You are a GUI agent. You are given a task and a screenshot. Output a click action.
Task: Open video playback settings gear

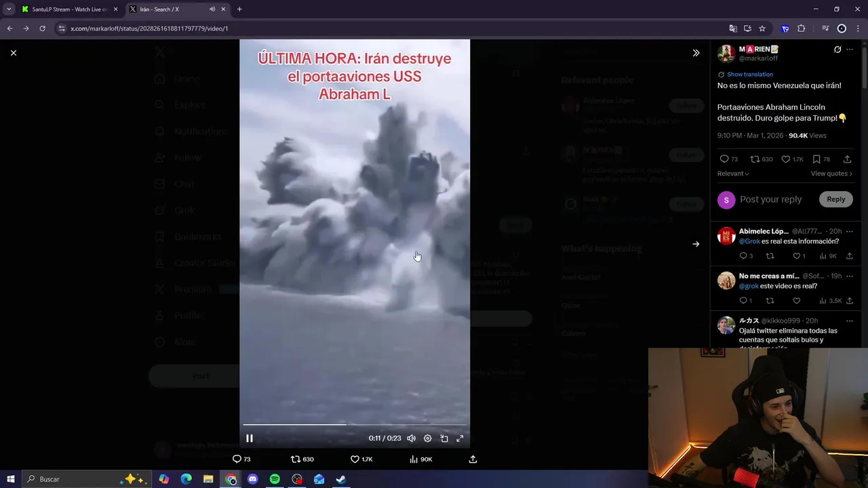point(427,439)
